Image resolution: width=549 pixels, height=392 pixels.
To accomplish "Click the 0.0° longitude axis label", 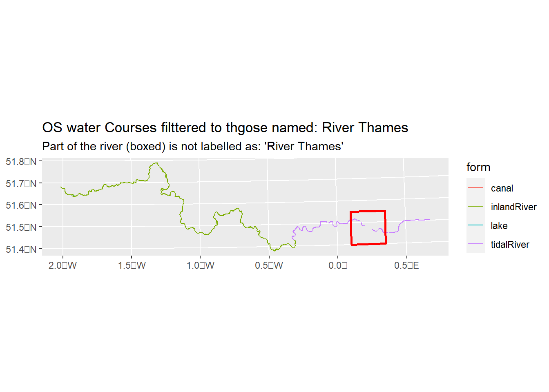I will pyautogui.click(x=338, y=265).
